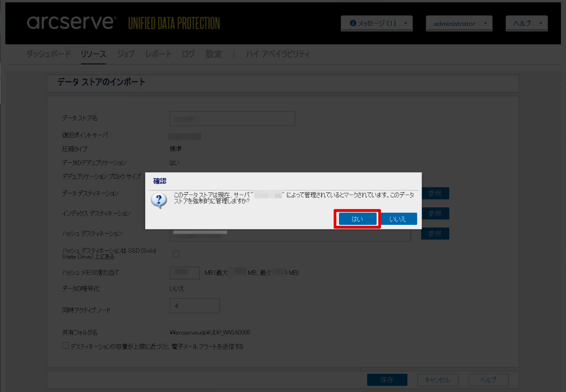
Task: Click the question mark icon in the confirmation dialog
Action: [159, 201]
